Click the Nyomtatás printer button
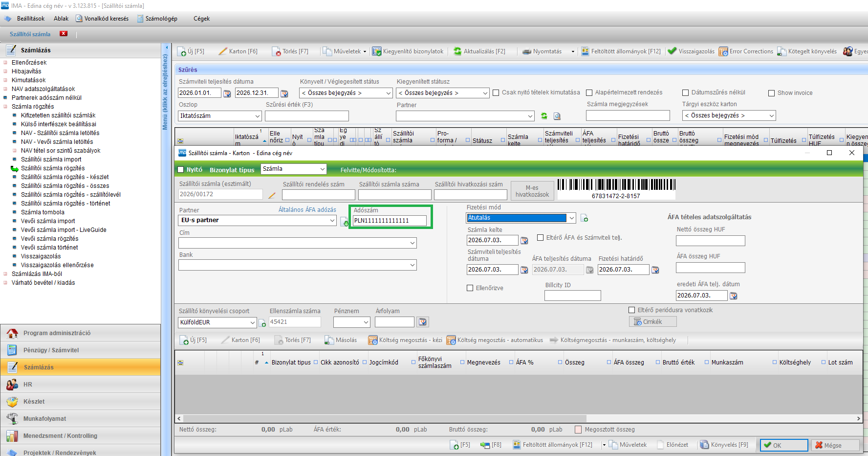 tap(542, 51)
